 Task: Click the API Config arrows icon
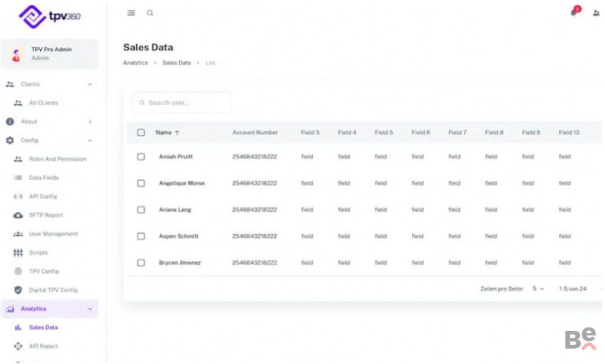click(18, 197)
